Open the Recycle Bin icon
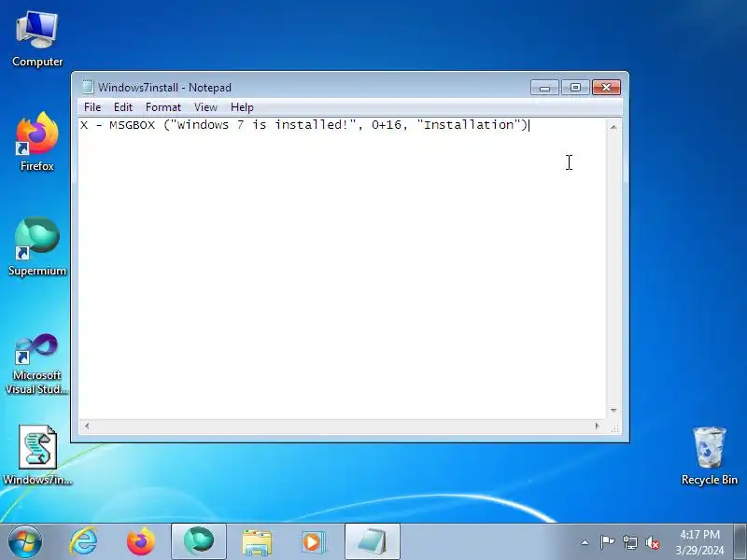Screen dimensions: 747x560 click(x=710, y=455)
